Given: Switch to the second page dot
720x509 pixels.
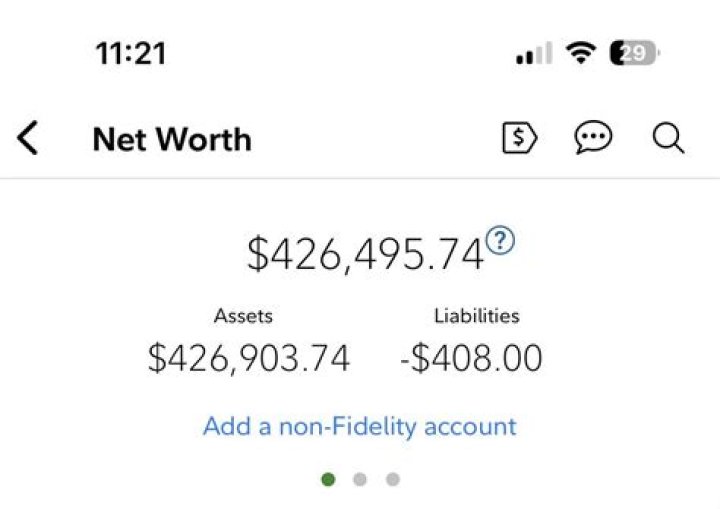Looking at the screenshot, I should coord(360,479).
